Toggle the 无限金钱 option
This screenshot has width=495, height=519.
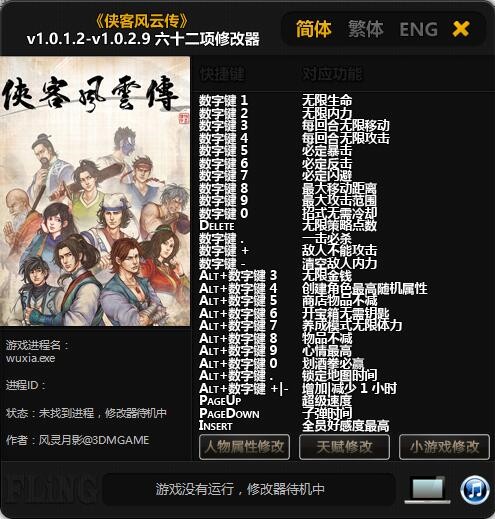pyautogui.click(x=327, y=276)
